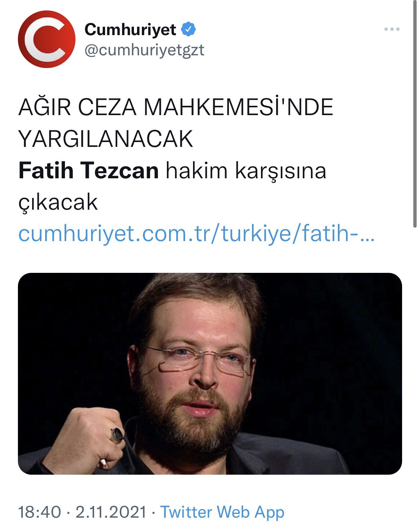Open the cumhuriyet.com.tr/turkiye article link
The width and height of the screenshot is (420, 530).
(x=196, y=234)
